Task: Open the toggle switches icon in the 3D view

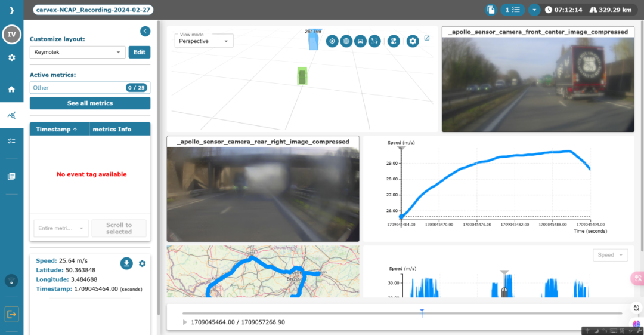Action: point(394,41)
